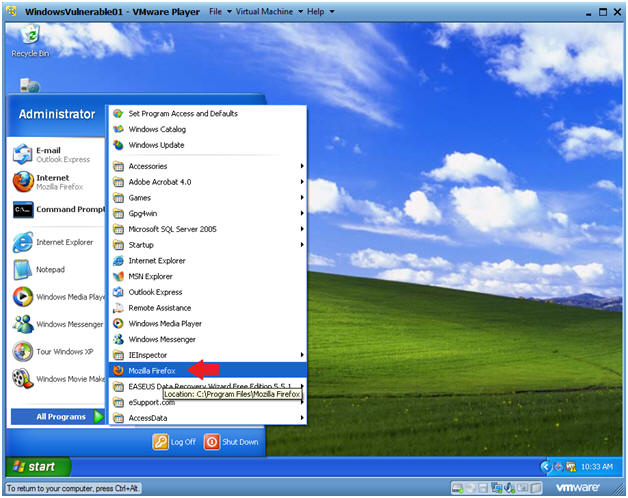Click the Outlook Express E-mail icon
Image resolution: width=628 pixels, height=498 pixels.
(22, 154)
